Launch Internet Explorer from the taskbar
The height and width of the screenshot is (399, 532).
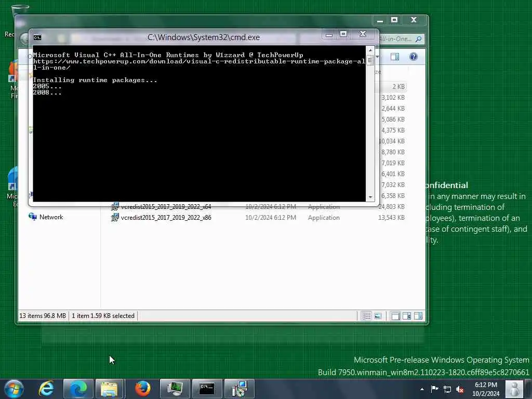click(46, 389)
